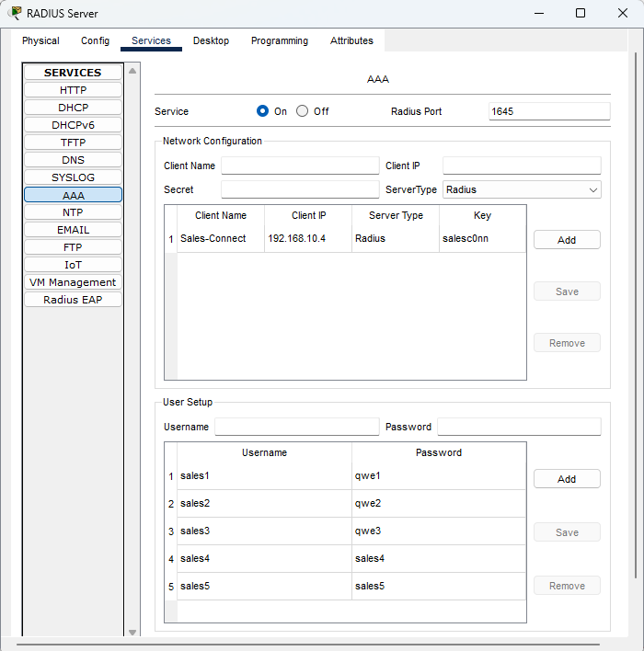Screen dimensions: 644x651
Task: Click the Packet Tracer icon in title bar
Action: [x=15, y=13]
